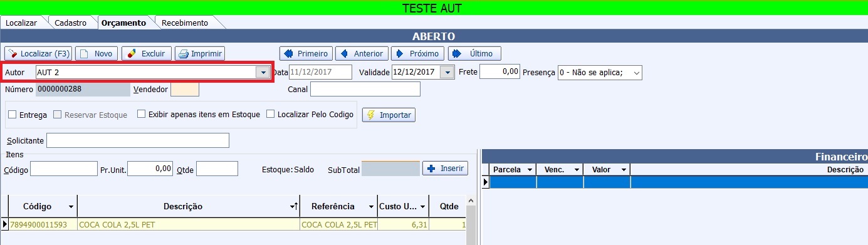Open the Recebimento tab

tap(185, 23)
